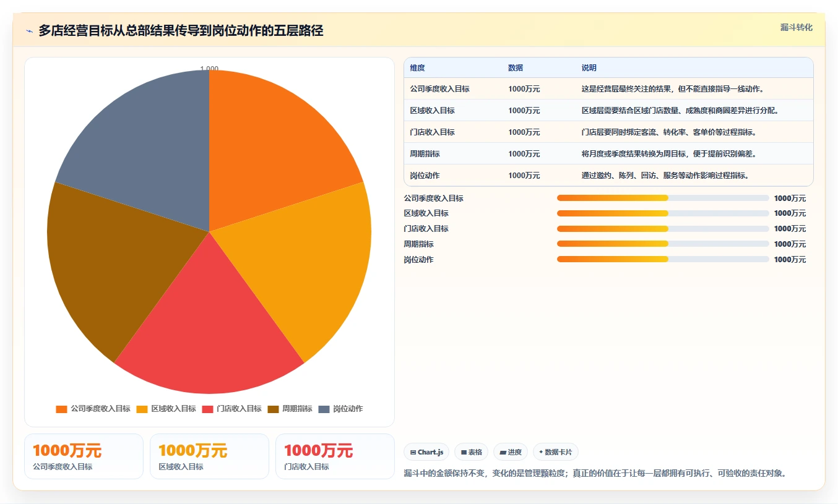This screenshot has height=504, width=838.
Task: Click 周期指标 progress bar
Action: pos(663,244)
